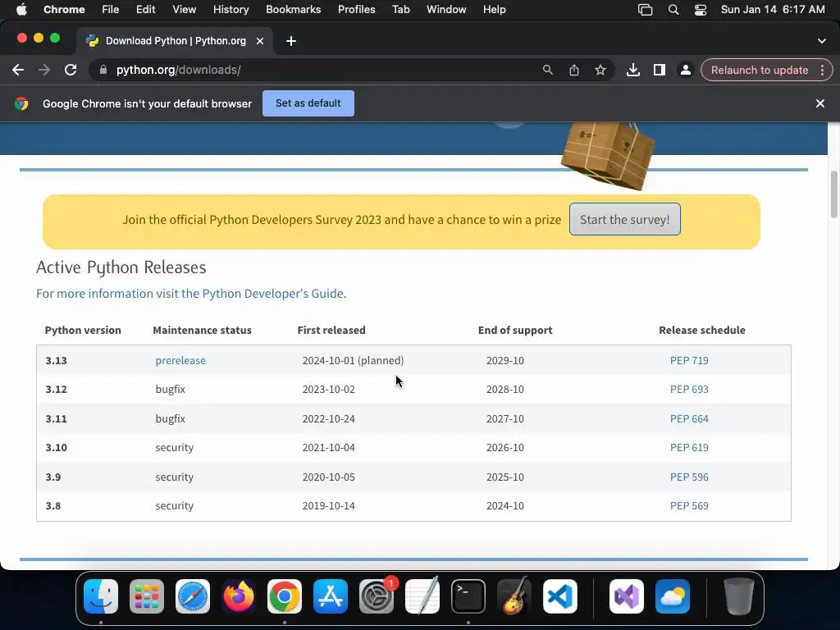The height and width of the screenshot is (630, 840).
Task: Open the Edit menu
Action: (x=145, y=10)
